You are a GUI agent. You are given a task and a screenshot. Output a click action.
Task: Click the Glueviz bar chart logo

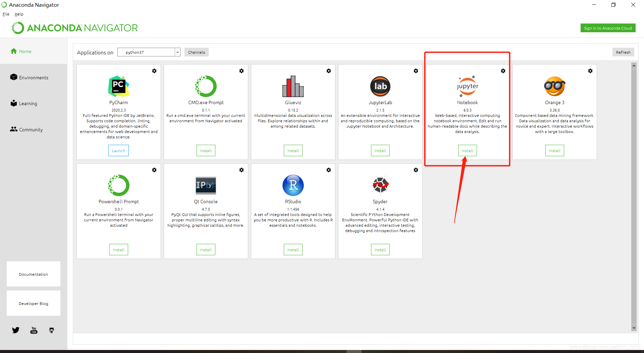coord(293,86)
